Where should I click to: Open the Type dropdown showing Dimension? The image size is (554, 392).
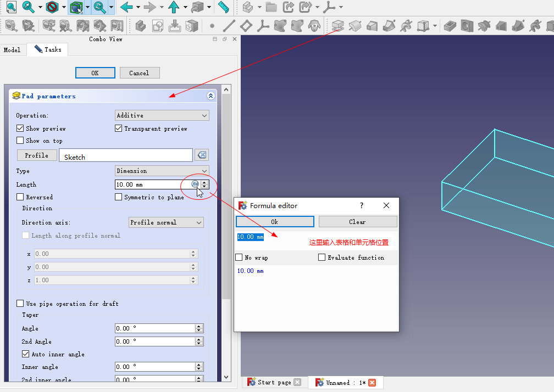[162, 171]
